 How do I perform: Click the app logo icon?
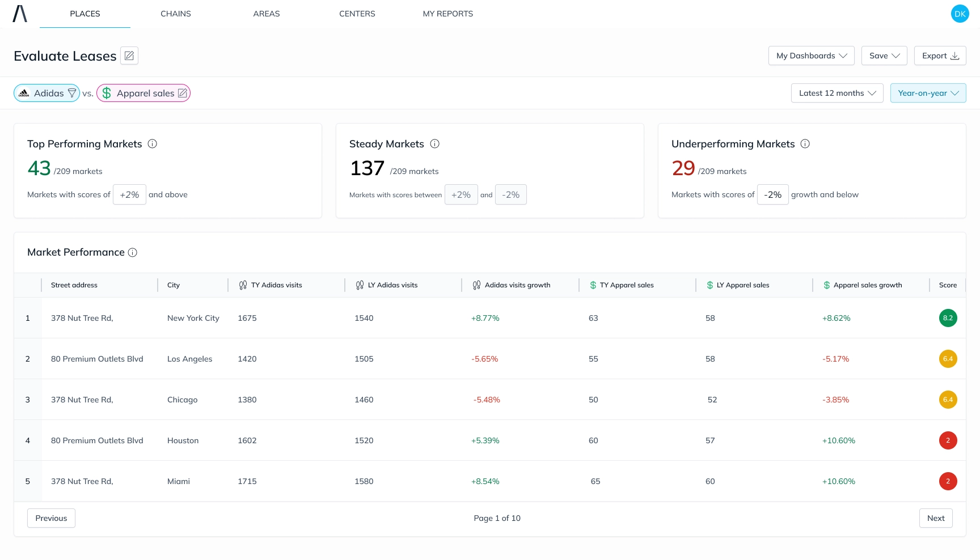point(20,14)
